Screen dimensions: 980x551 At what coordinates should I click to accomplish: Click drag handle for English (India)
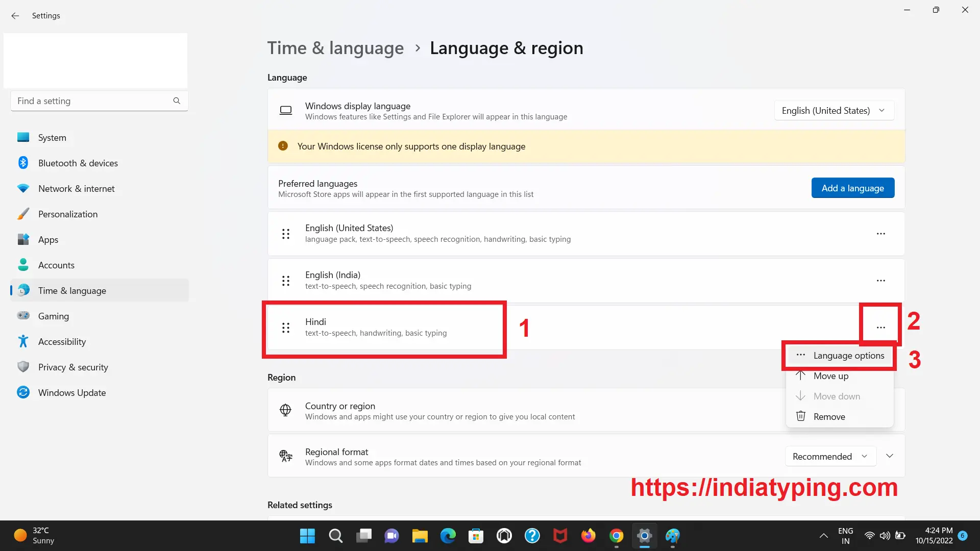pyautogui.click(x=286, y=281)
